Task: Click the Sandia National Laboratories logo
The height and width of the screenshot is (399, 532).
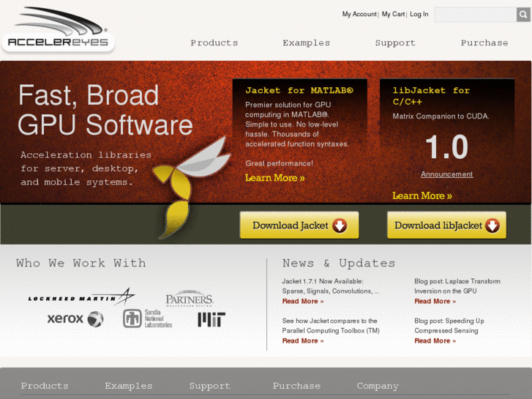Action: 147,318
